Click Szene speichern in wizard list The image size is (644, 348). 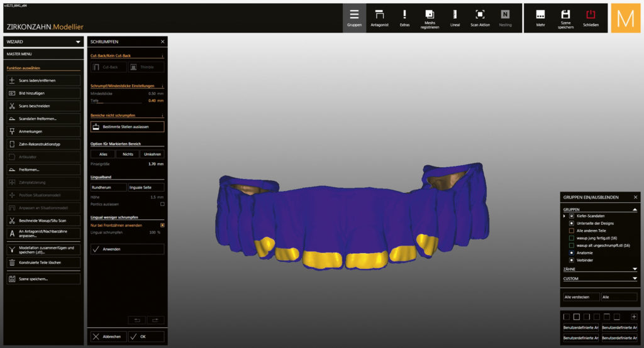point(43,279)
